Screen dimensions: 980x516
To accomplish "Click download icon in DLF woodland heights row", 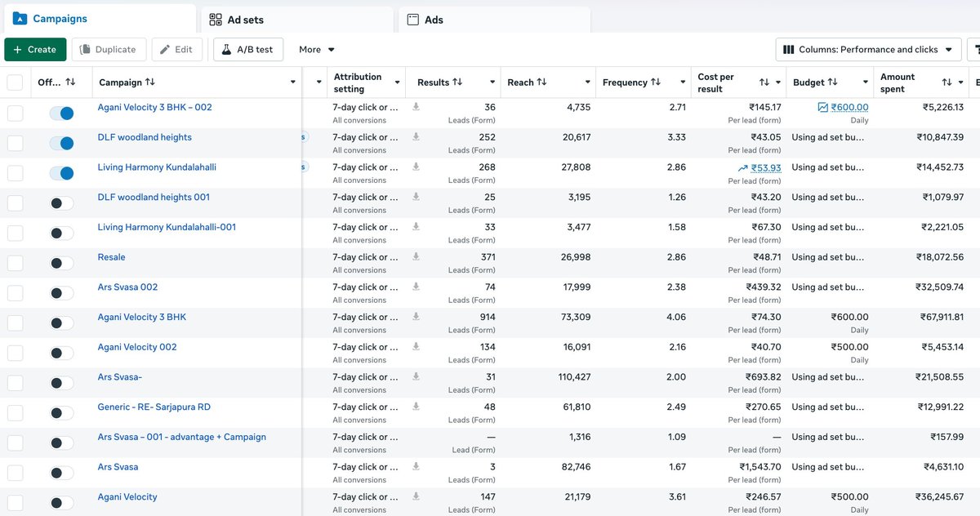I will [416, 137].
